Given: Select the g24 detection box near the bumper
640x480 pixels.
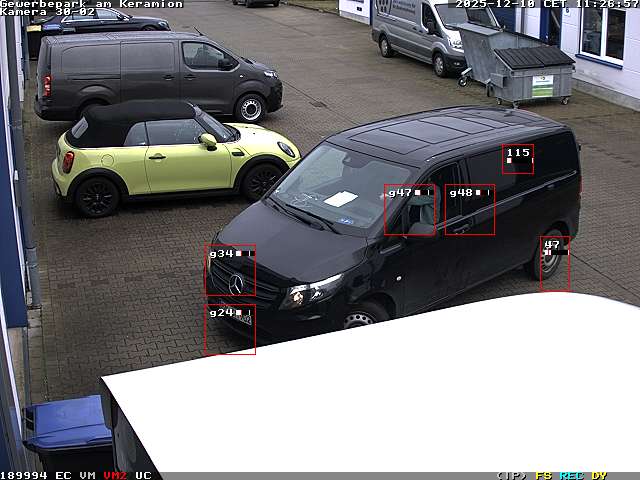Looking at the screenshot, I should click(230, 330).
